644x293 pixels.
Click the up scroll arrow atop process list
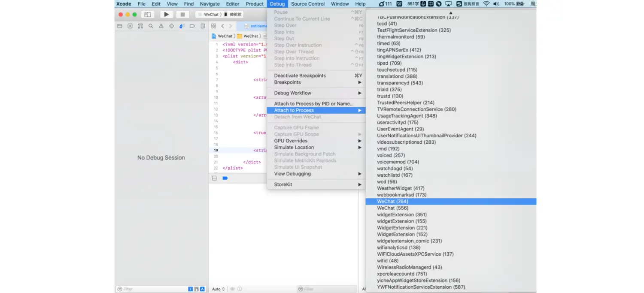451,13
